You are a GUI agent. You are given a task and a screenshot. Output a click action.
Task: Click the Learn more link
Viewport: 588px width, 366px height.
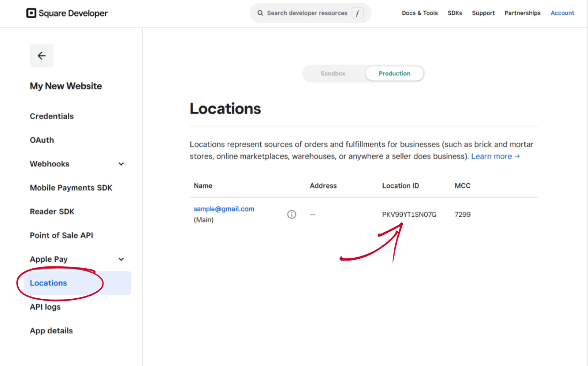pos(495,156)
